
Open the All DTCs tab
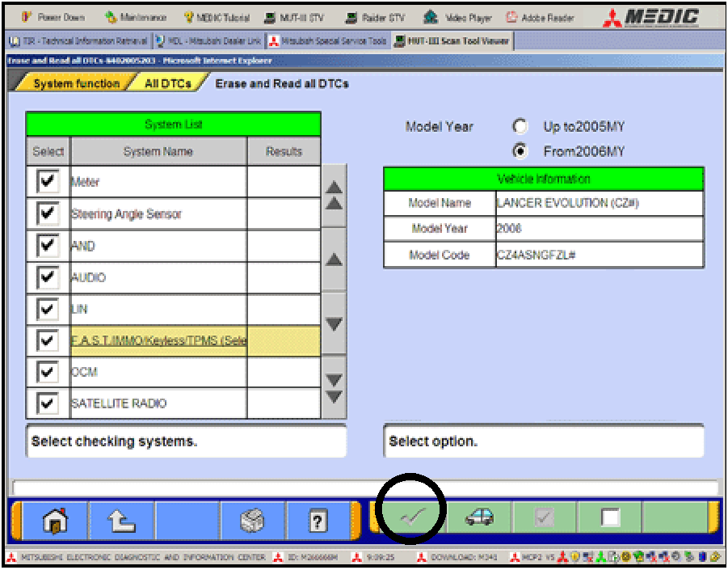(167, 83)
